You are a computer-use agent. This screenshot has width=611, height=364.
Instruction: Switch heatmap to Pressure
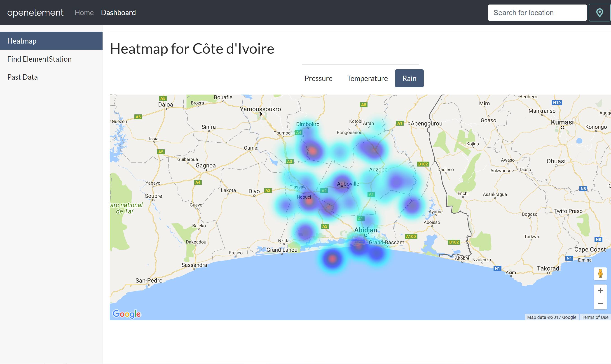coord(318,79)
